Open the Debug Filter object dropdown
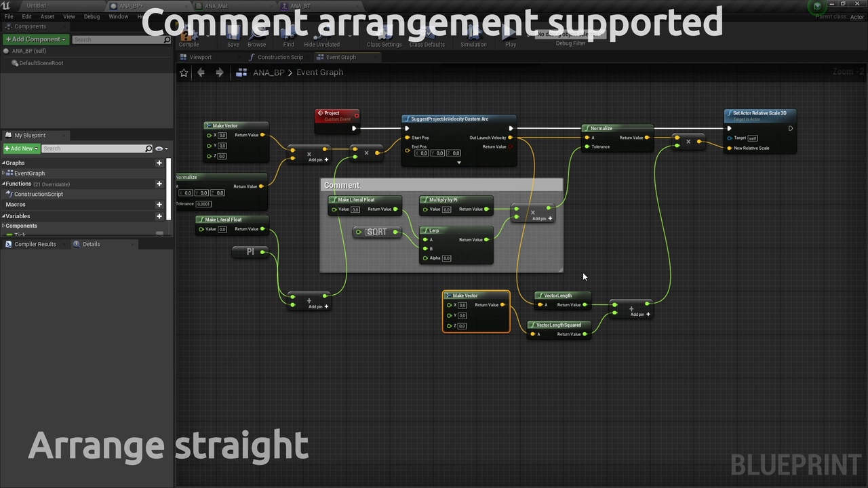This screenshot has height=488, width=868. pyautogui.click(x=570, y=34)
